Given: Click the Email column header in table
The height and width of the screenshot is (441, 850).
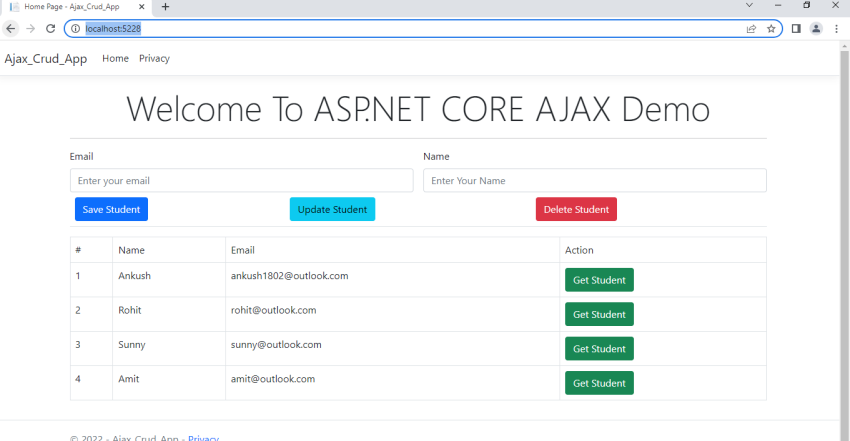Looking at the screenshot, I should (x=392, y=250).
